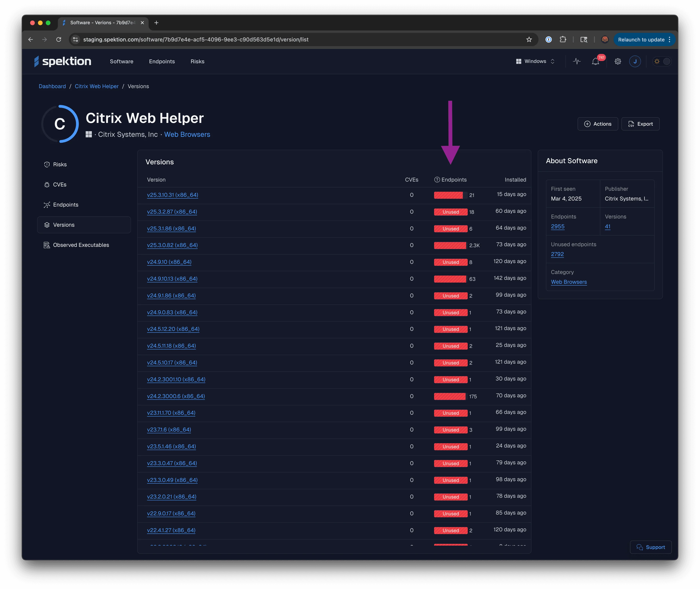
Task: Click the browser address bar URL
Action: 196,39
